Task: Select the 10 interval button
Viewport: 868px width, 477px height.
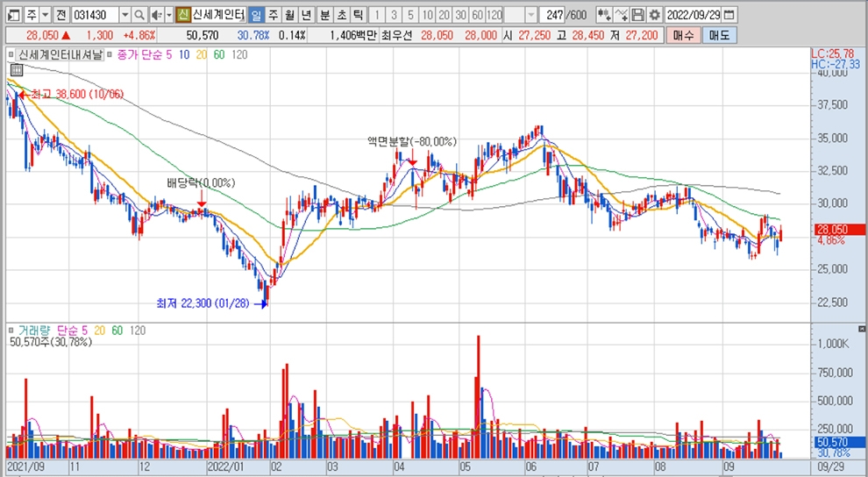Action: pos(427,14)
